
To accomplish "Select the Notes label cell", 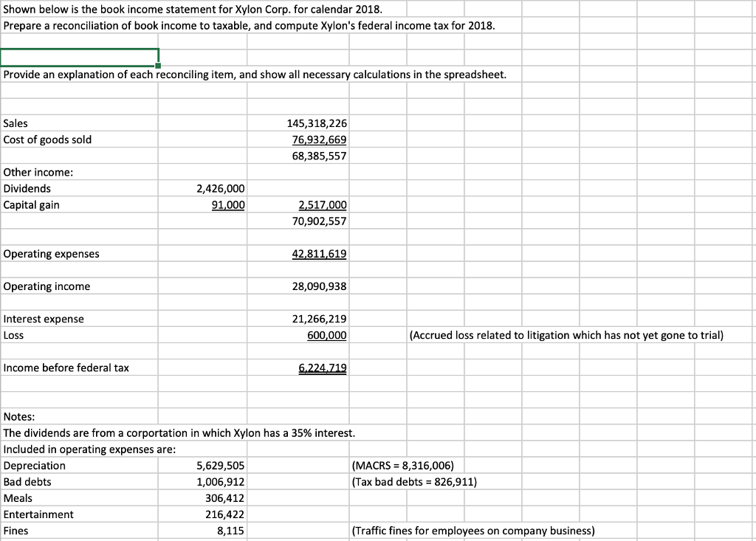I will pos(18,416).
